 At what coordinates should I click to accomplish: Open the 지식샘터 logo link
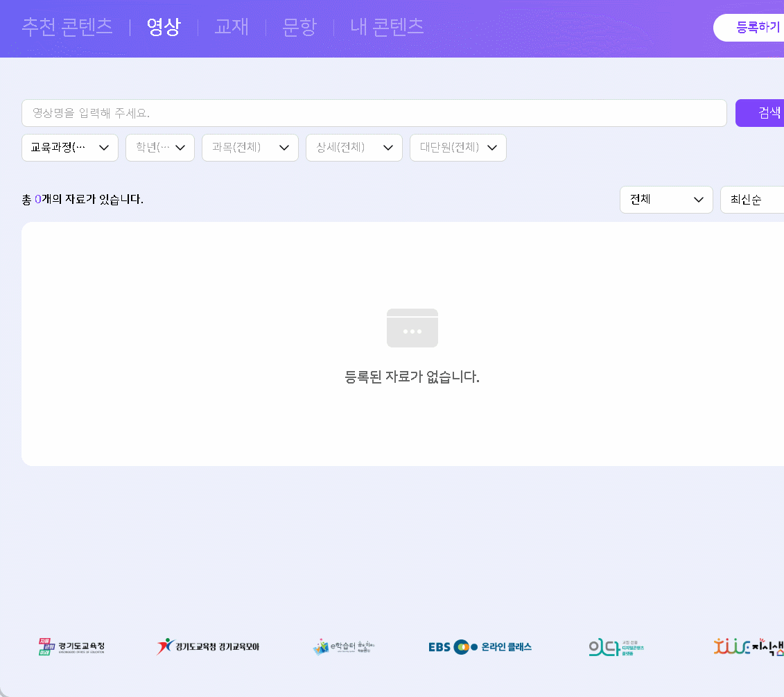click(749, 647)
